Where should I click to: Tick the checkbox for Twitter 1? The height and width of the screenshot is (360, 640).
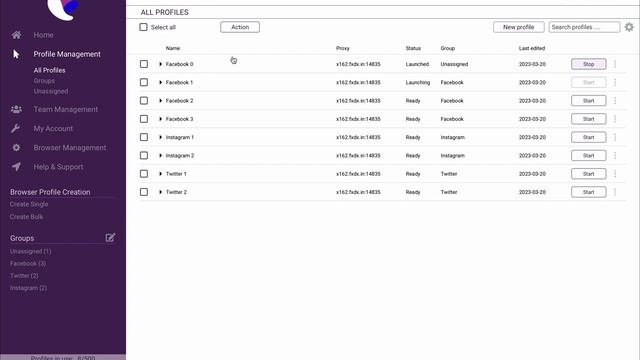144,174
